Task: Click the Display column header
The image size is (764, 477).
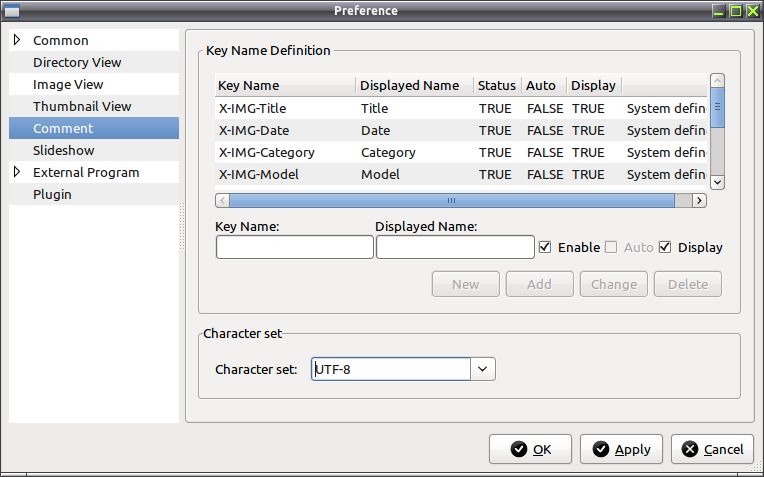Action: click(594, 85)
